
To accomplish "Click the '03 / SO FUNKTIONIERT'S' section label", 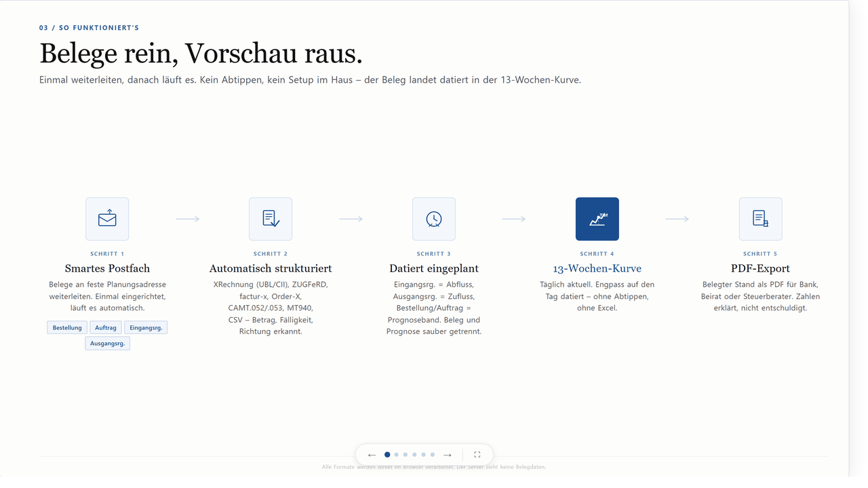I will tap(89, 28).
